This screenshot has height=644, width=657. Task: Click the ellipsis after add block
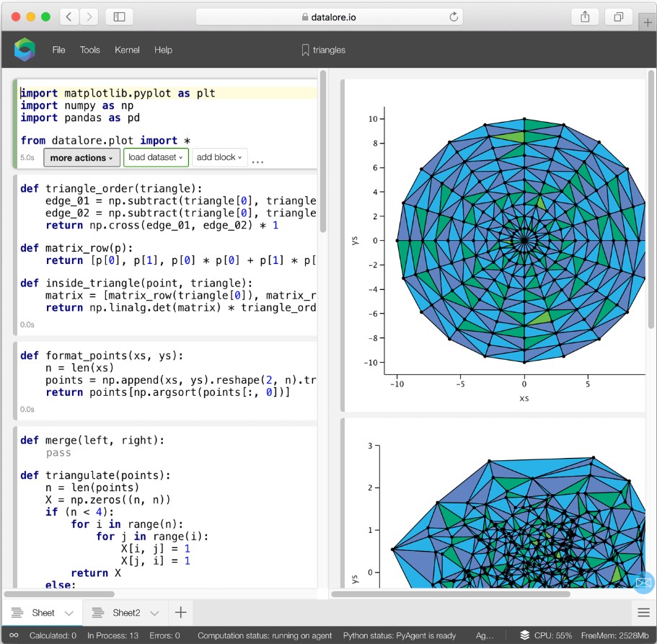click(257, 162)
